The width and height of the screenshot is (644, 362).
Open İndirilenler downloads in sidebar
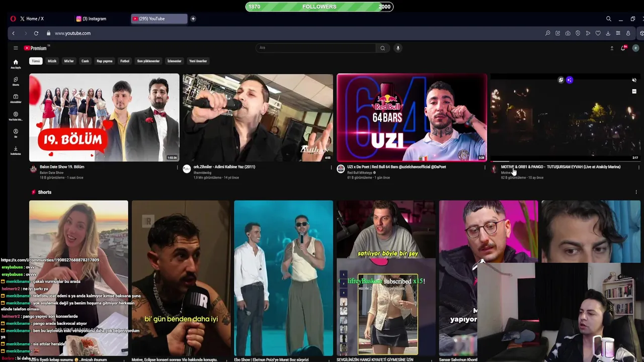pyautogui.click(x=16, y=150)
